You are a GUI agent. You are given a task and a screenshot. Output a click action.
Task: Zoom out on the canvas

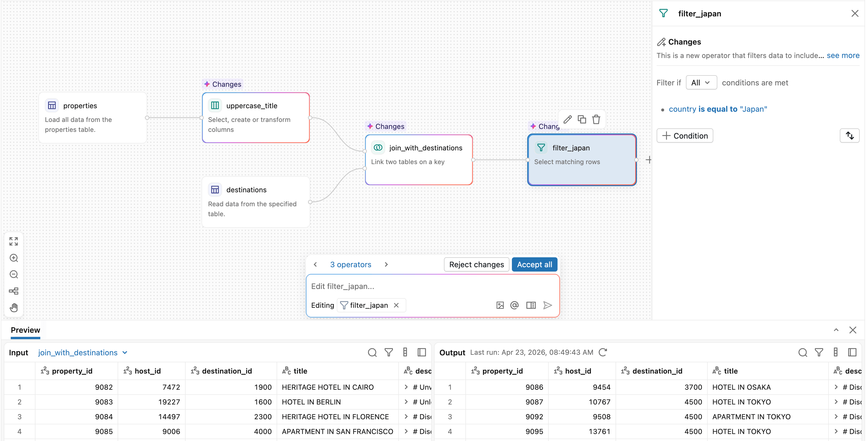pyautogui.click(x=14, y=274)
